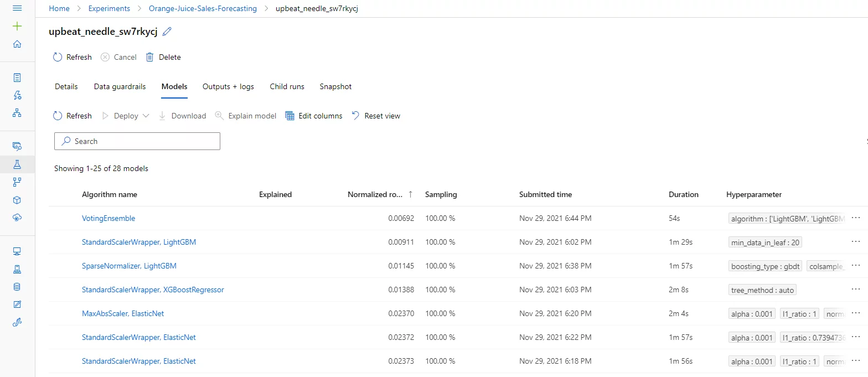Open the Experiments flask icon in sidebar

pos(17,164)
